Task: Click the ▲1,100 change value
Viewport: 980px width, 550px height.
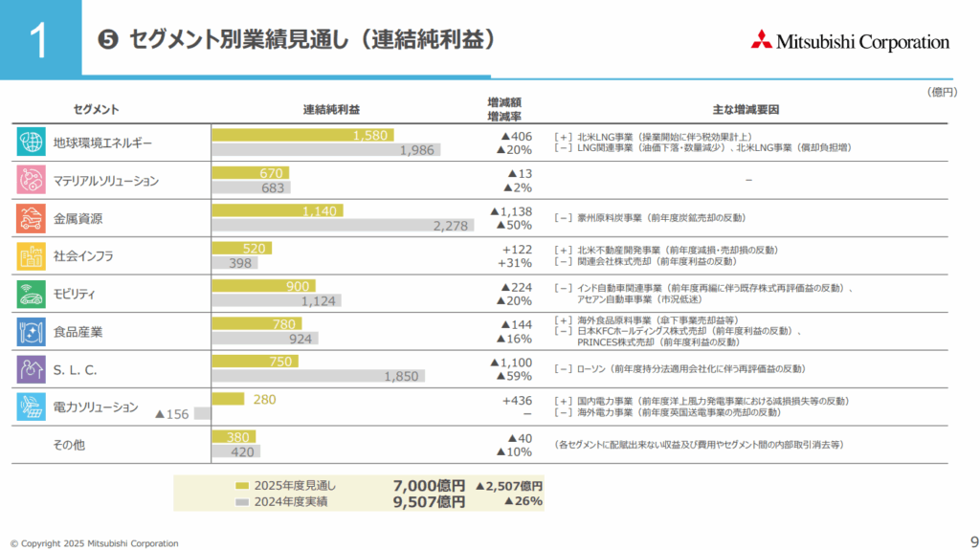Action: pyautogui.click(x=511, y=362)
